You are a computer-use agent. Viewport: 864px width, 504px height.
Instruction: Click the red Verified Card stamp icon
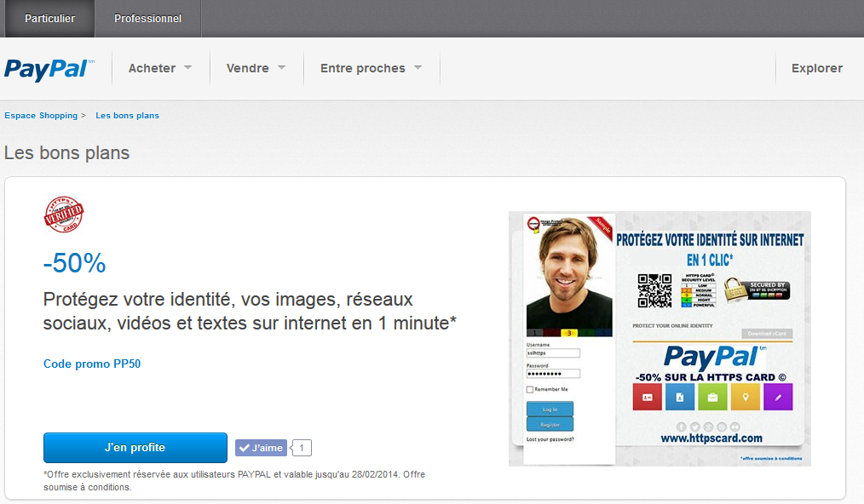click(63, 215)
